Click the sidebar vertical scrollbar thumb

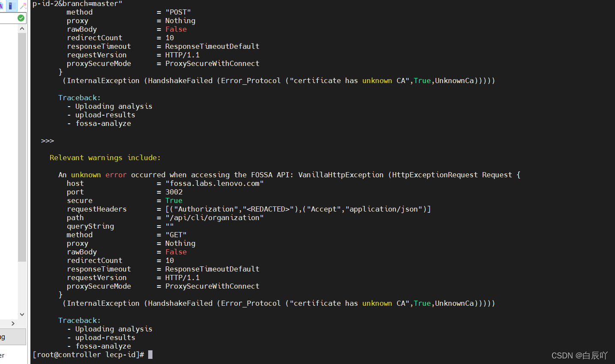tap(22, 147)
